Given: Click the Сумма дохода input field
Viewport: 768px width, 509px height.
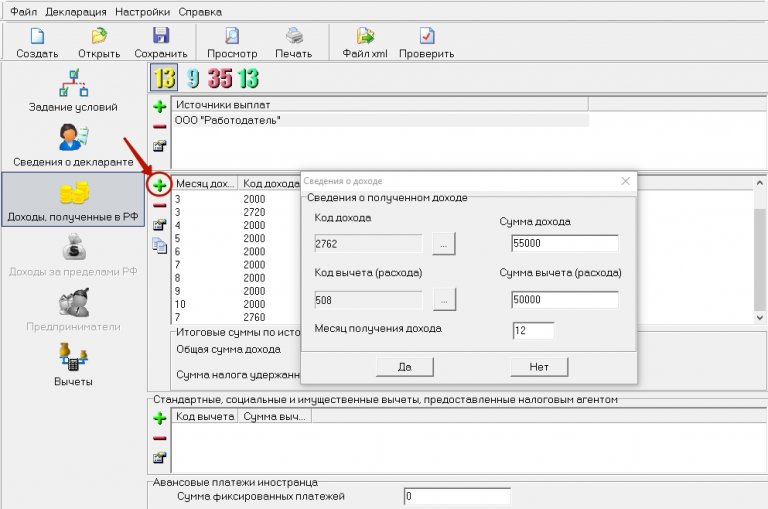Looking at the screenshot, I should coord(565,243).
